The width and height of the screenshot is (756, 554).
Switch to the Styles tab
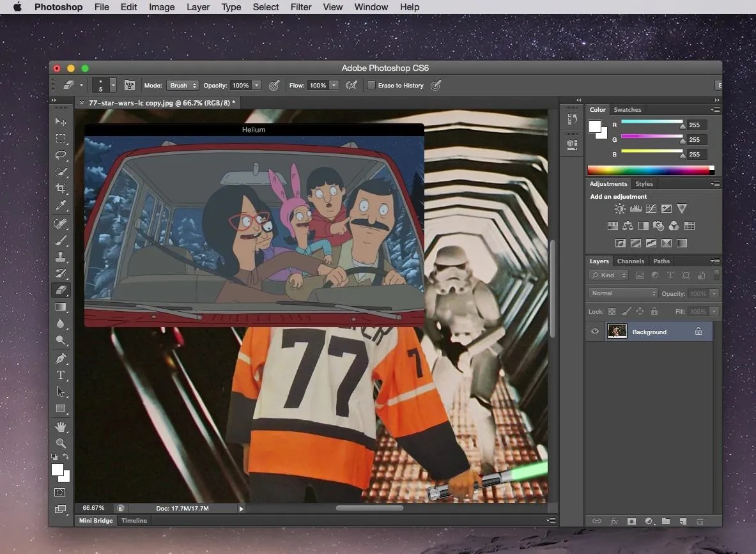644,183
